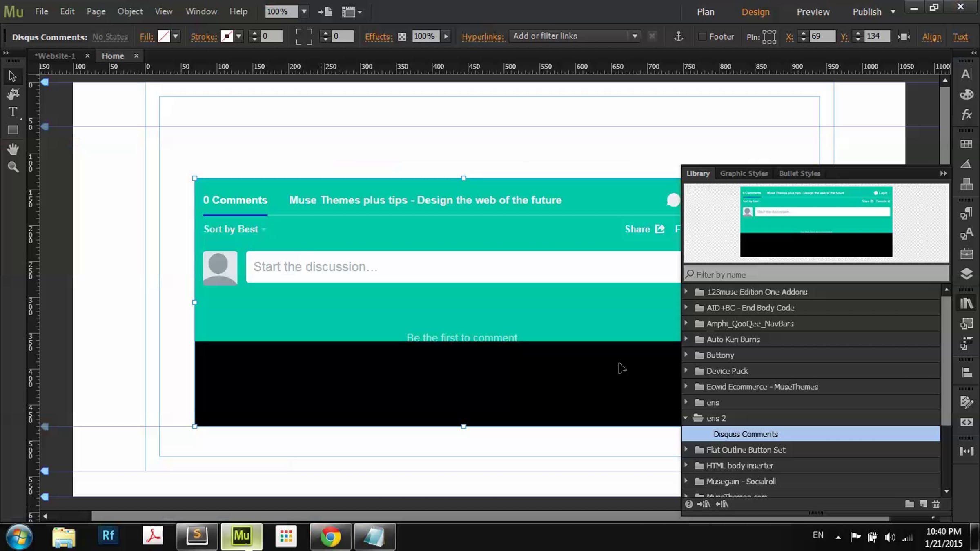
Task: Select the Crop tool
Action: 13,94
